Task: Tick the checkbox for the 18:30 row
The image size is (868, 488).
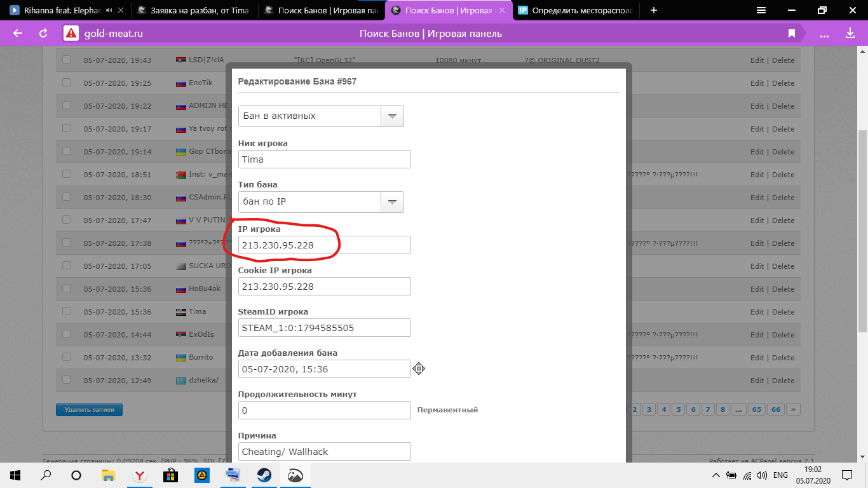Action: click(x=66, y=197)
